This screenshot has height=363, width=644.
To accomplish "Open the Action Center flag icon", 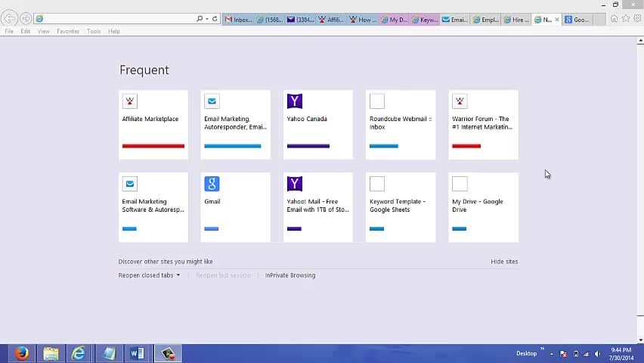I will click(564, 354).
